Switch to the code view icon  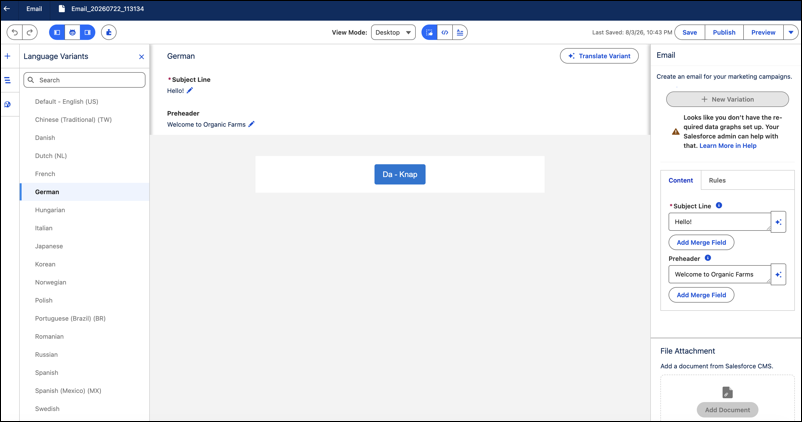(x=444, y=32)
